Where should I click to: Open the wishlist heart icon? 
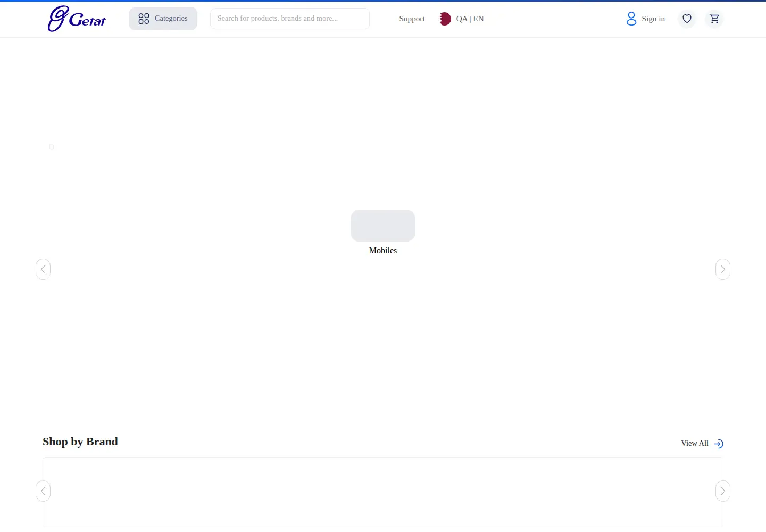[x=687, y=19]
